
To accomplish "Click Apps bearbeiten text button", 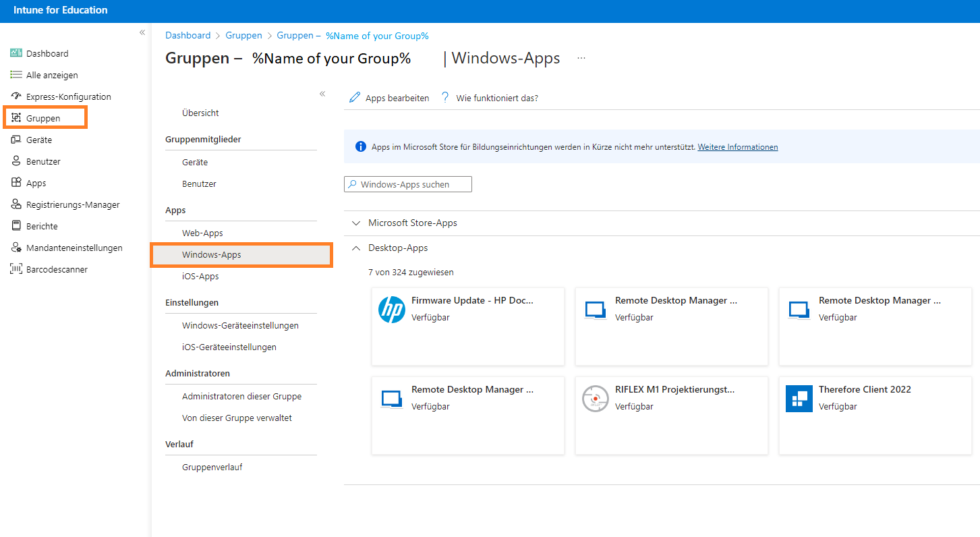I will pos(397,98).
